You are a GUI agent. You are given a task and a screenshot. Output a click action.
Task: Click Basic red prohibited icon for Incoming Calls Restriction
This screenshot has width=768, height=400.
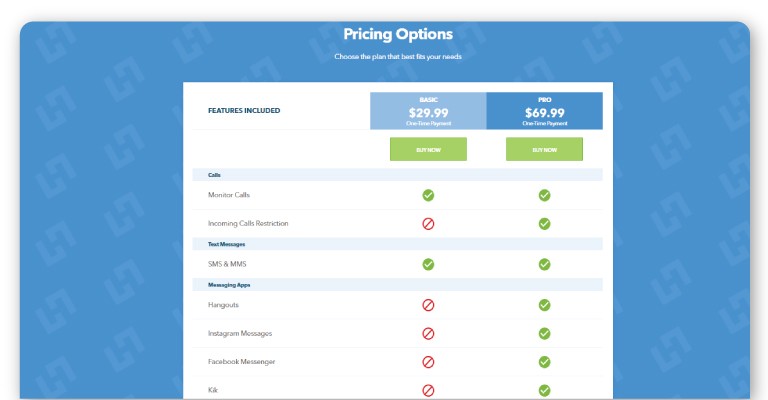click(428, 224)
